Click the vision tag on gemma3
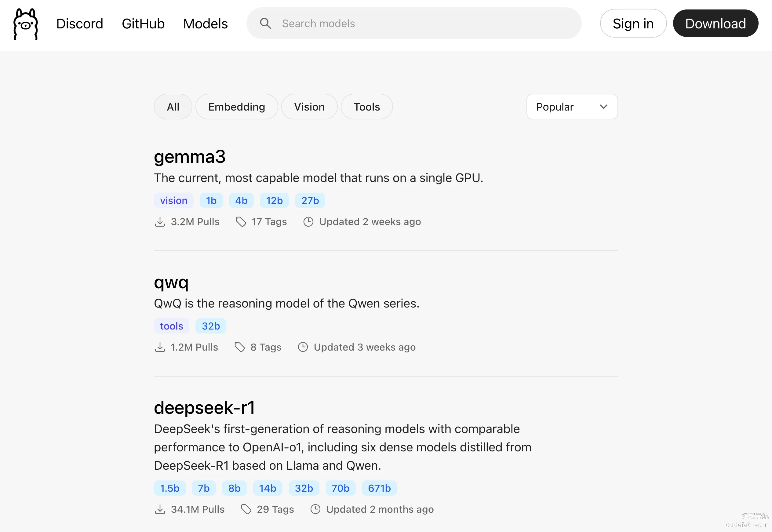 click(x=174, y=200)
